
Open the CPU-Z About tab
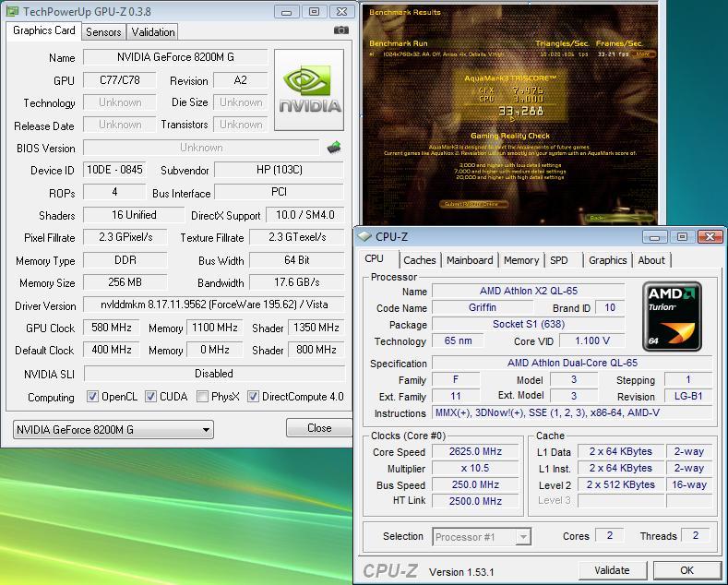coord(650,260)
